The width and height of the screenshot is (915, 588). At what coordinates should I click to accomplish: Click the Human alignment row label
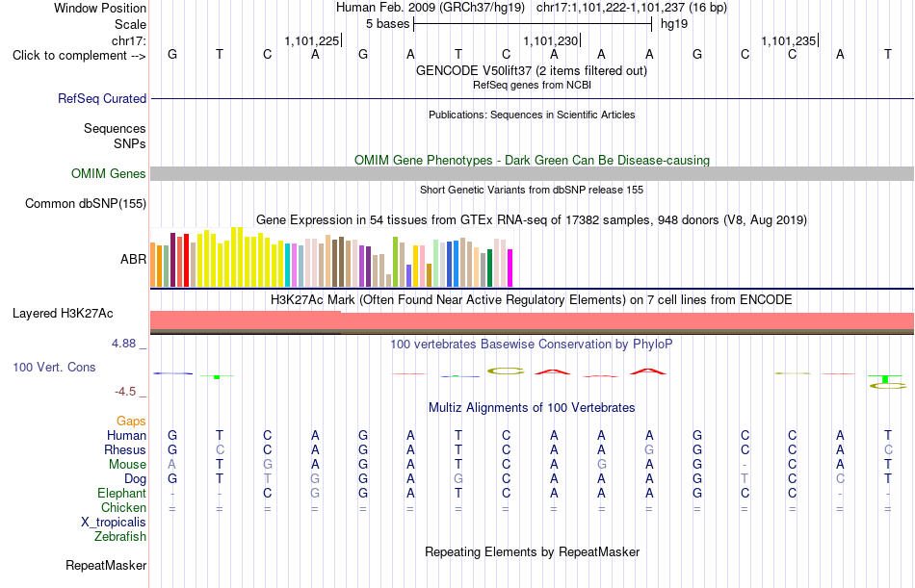[126, 435]
